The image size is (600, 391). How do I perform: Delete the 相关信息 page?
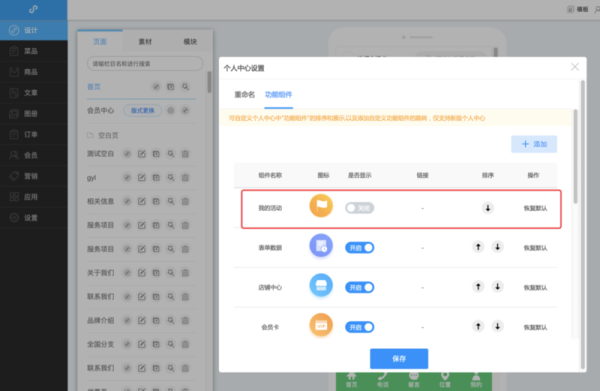pos(185,201)
